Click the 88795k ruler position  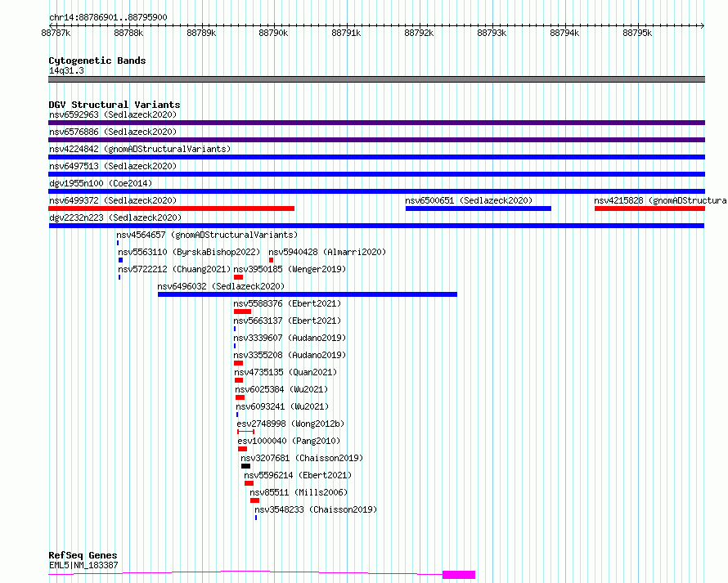pos(637,33)
